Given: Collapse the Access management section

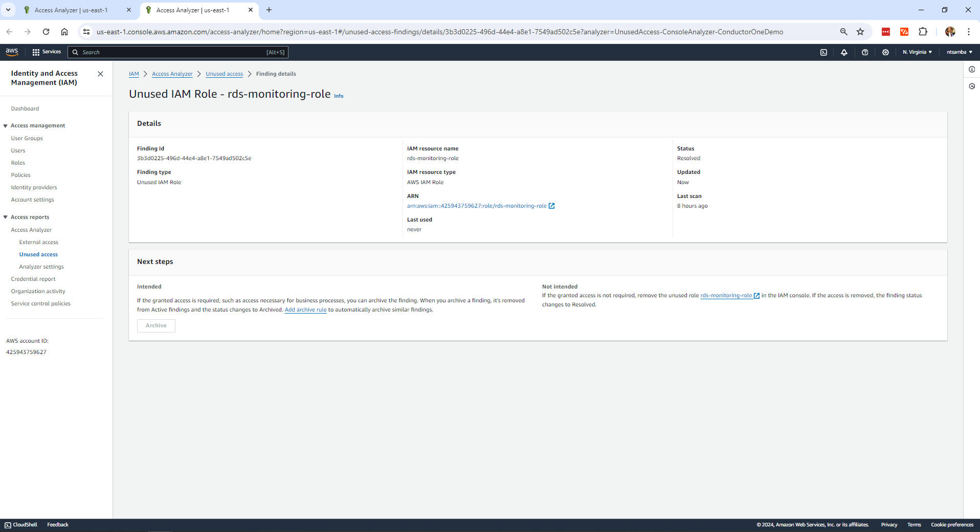Looking at the screenshot, I should 6,126.
